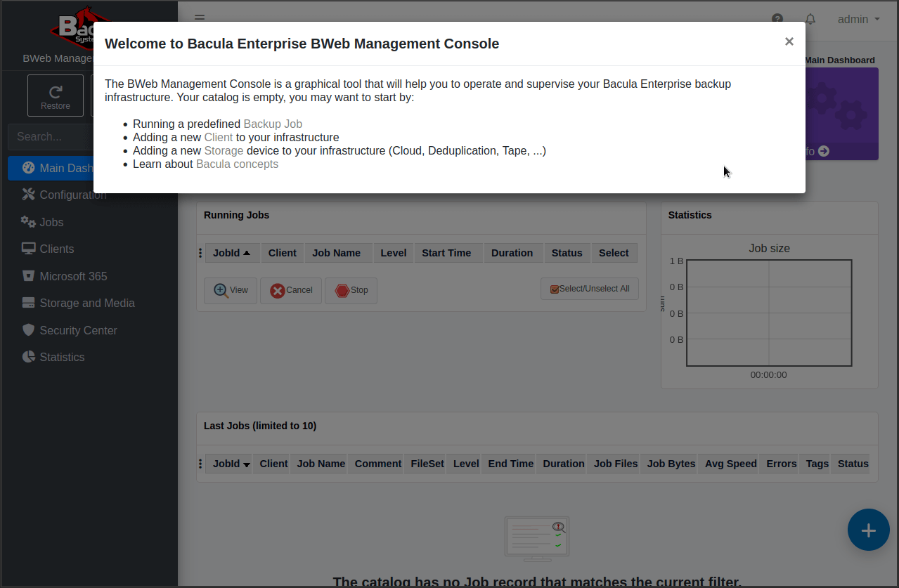Click the arrow icon on the purple card
This screenshot has width=899, height=588.
point(824,151)
